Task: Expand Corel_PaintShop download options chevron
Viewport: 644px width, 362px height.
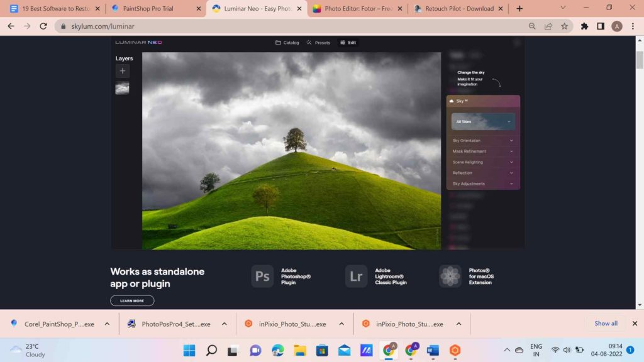Action: tap(107, 324)
